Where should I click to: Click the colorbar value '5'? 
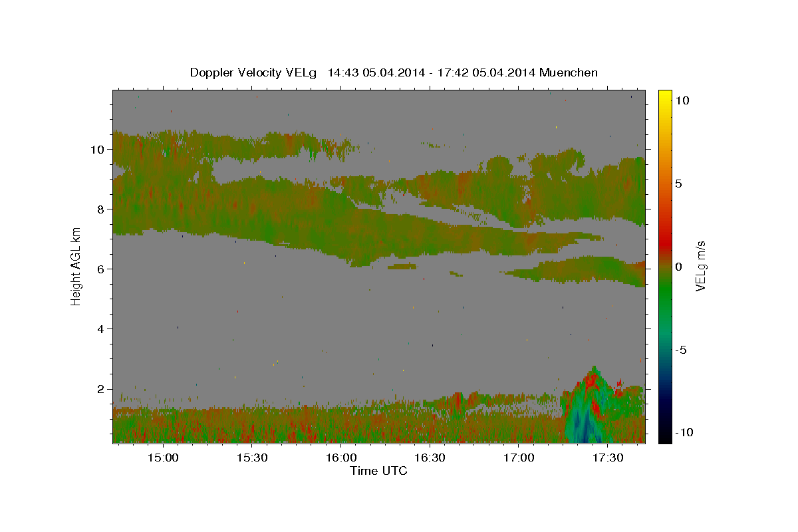point(678,184)
